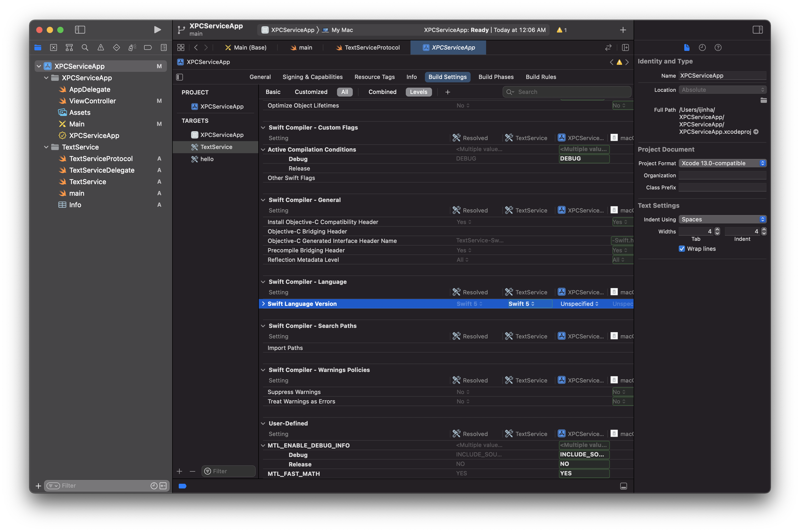800x532 pixels.
Task: Choose folder icon beside Location
Action: [x=763, y=100]
